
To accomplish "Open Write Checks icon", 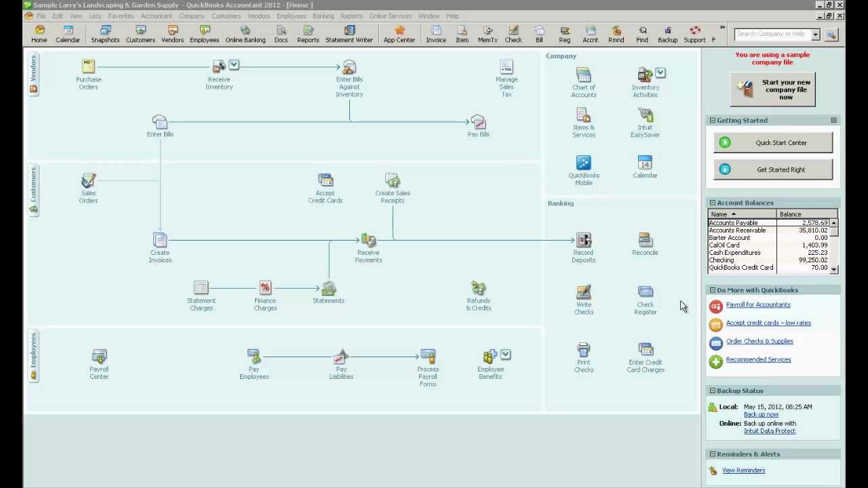I will point(583,292).
